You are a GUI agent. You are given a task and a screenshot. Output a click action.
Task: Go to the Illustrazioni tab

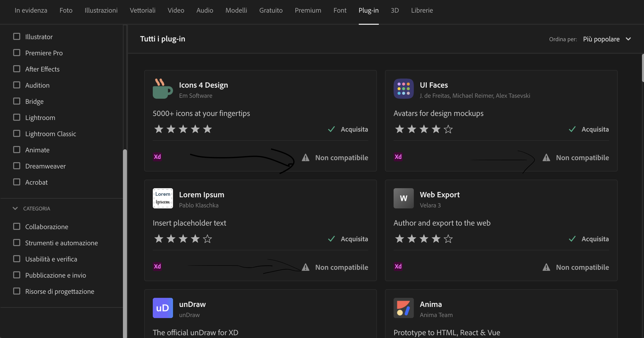101,10
